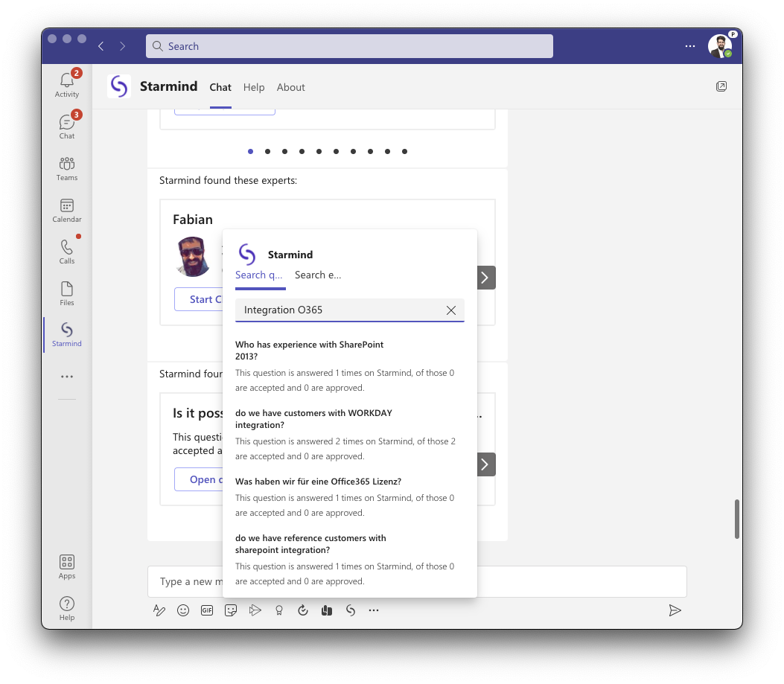Open Help at the sidebar bottom
Screen dimensions: 784x684
pos(67,608)
